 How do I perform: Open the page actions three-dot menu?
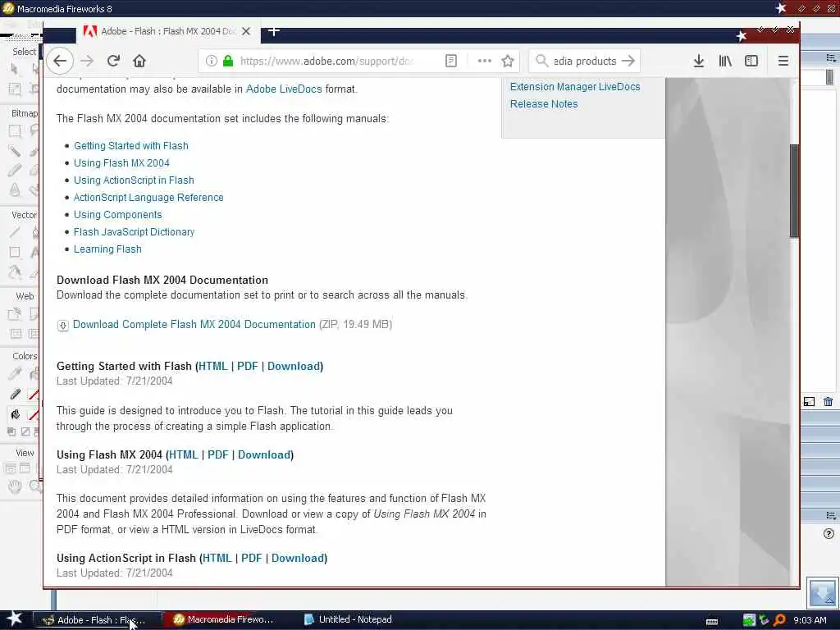pyautogui.click(x=484, y=61)
